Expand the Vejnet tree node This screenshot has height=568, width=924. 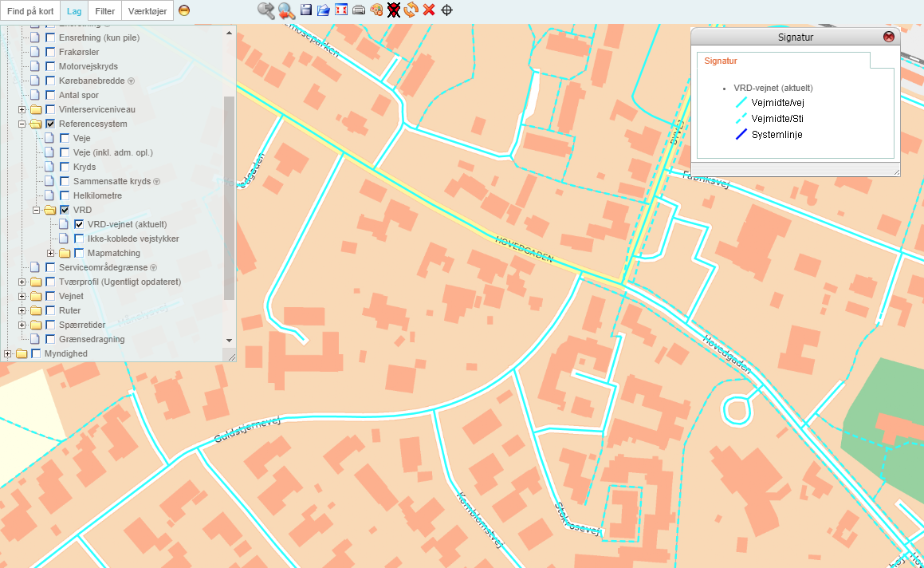[22, 296]
